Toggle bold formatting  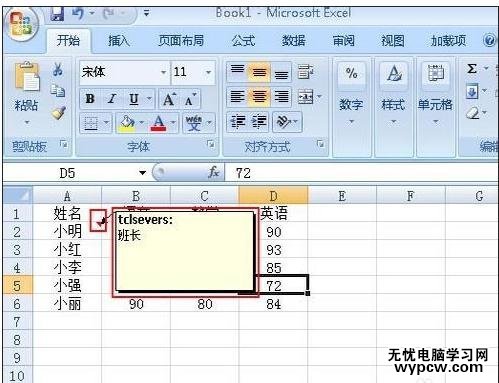pyautogui.click(x=90, y=99)
